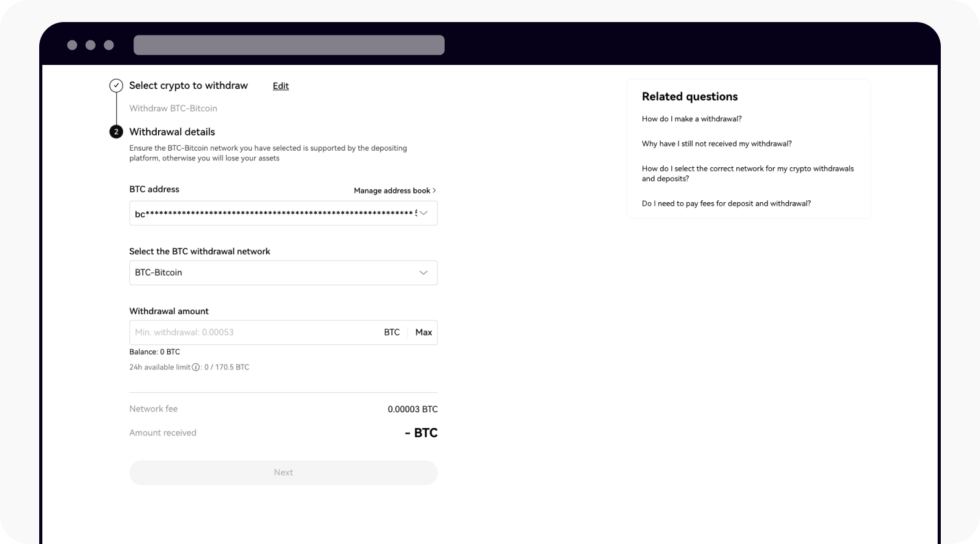Click the second window control dot
980x544 pixels.
pyautogui.click(x=91, y=45)
